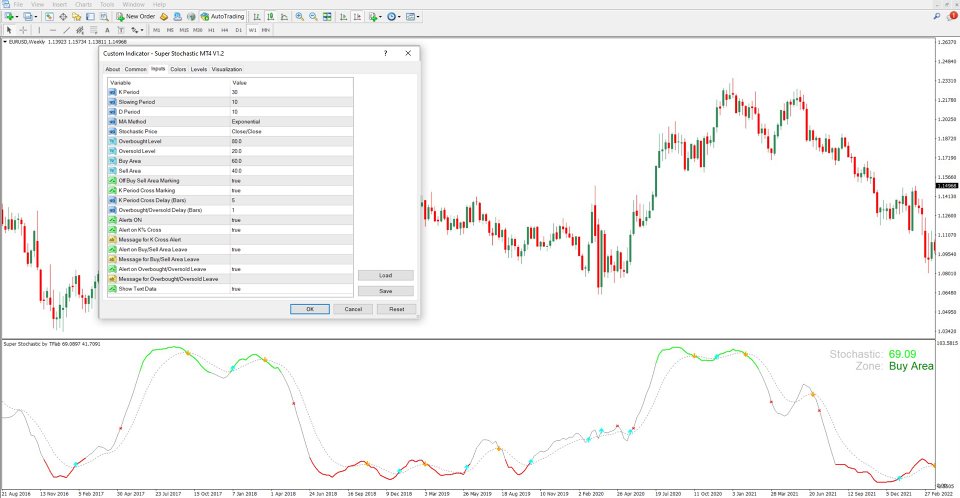
Task: Open the Visualization tab
Action: coord(227,69)
